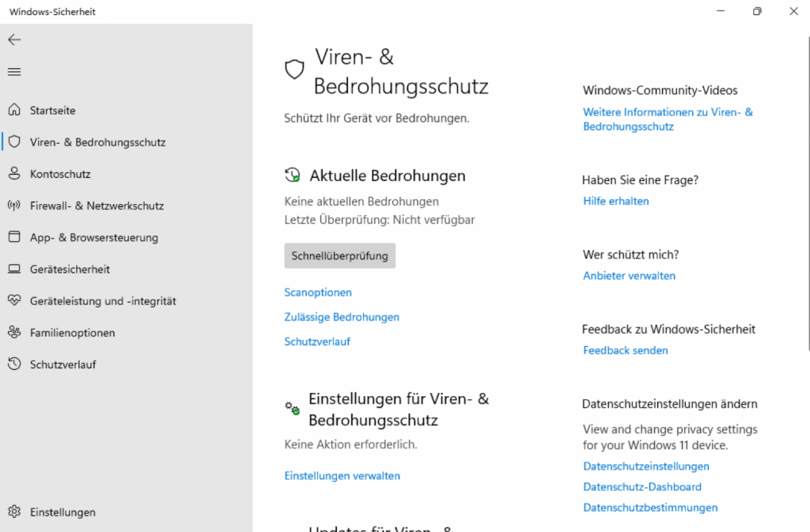The height and width of the screenshot is (532, 810).
Task: Click the vertical scrollbar on right edge
Action: 807,198
